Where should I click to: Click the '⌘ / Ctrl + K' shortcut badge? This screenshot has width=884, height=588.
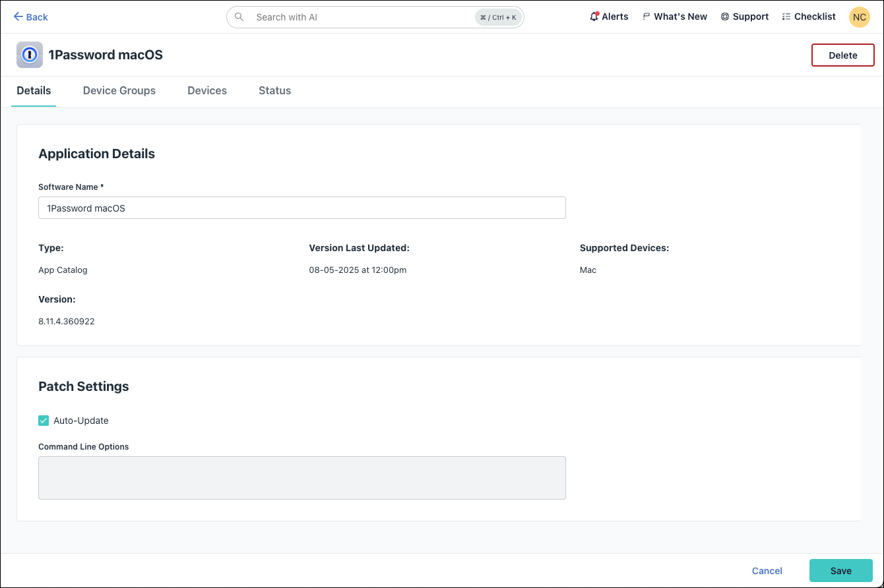(498, 17)
